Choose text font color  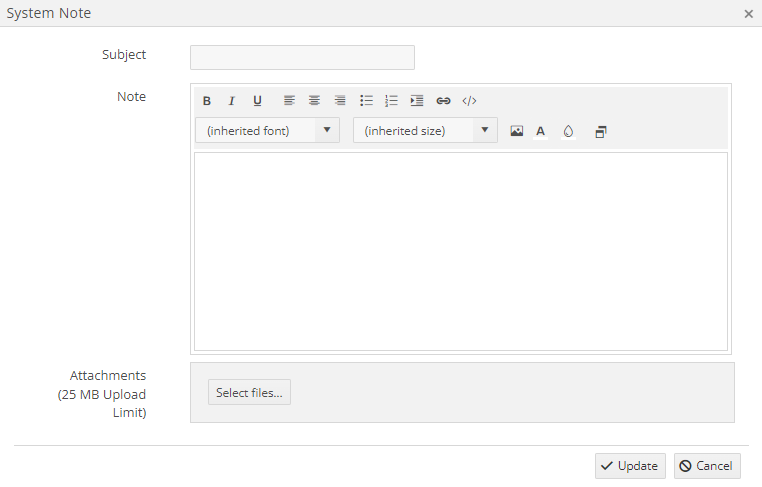click(x=540, y=131)
